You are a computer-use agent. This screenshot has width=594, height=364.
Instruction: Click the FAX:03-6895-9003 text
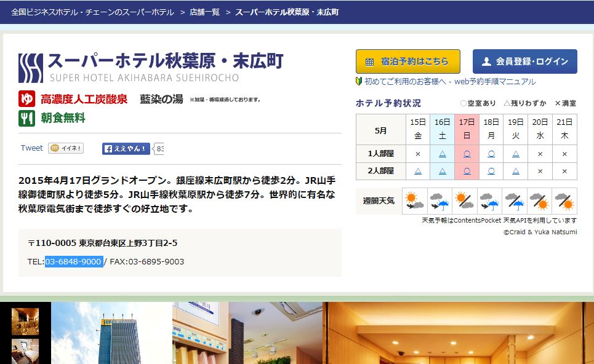point(146,261)
